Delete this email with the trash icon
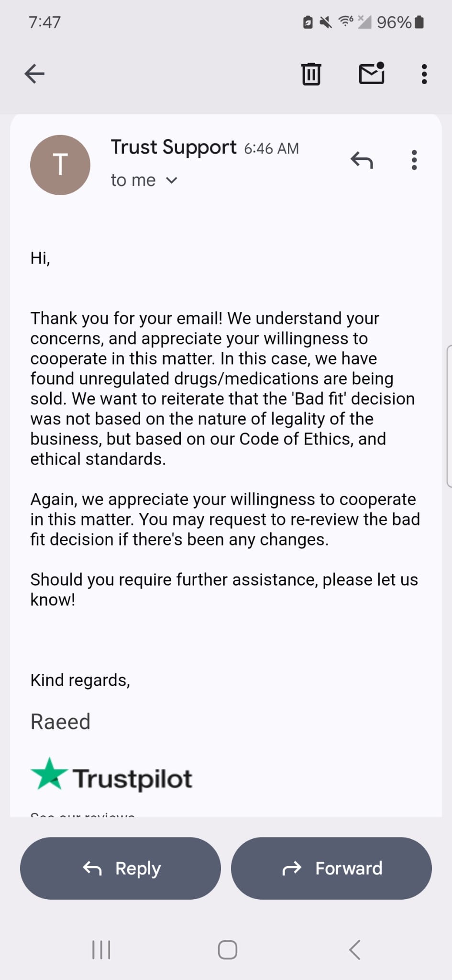Image resolution: width=452 pixels, height=980 pixels. click(x=311, y=73)
